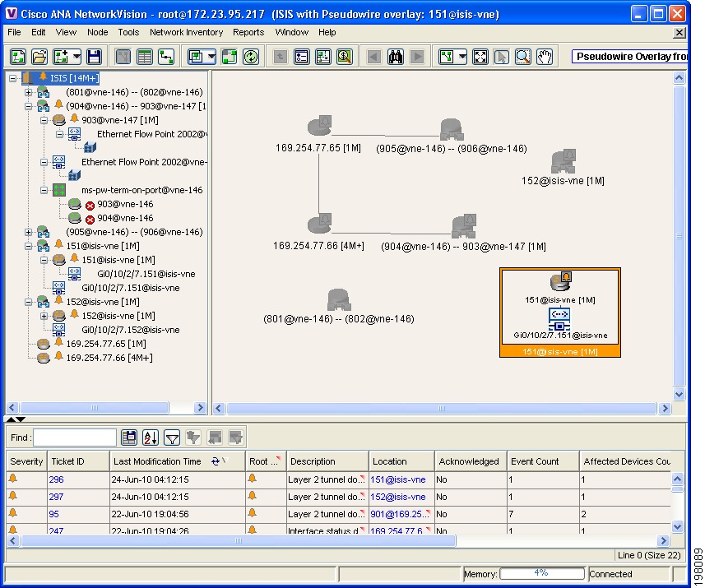Viewport: 705px width, 588px height.
Task: Click the 151@isis-vne location link
Action: [398, 479]
